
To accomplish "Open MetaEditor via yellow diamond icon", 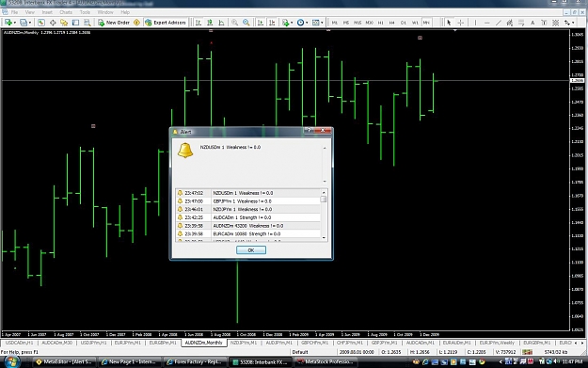I will (x=136, y=23).
